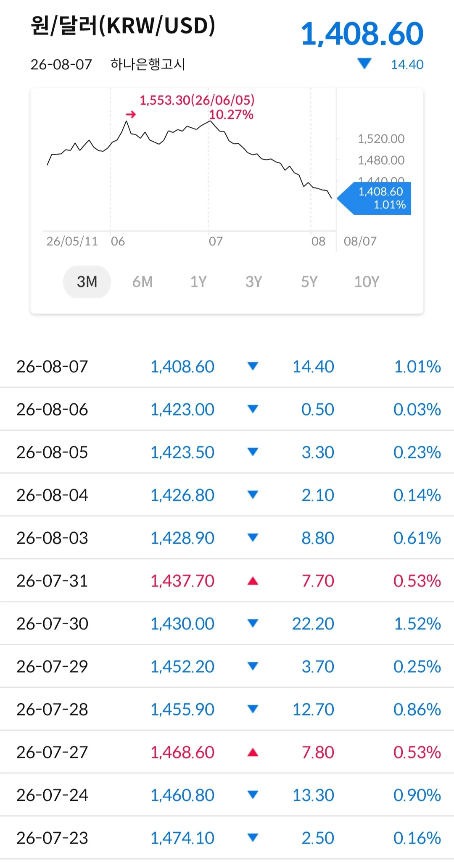Click the 하나은행고시 source label
Image resolution: width=454 pixels, height=868 pixels.
tap(148, 64)
